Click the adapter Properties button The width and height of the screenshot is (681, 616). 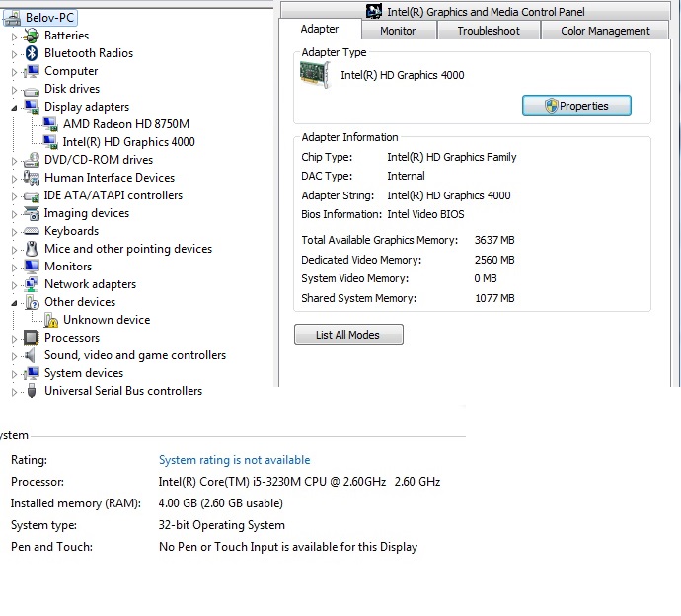pyautogui.click(x=576, y=106)
